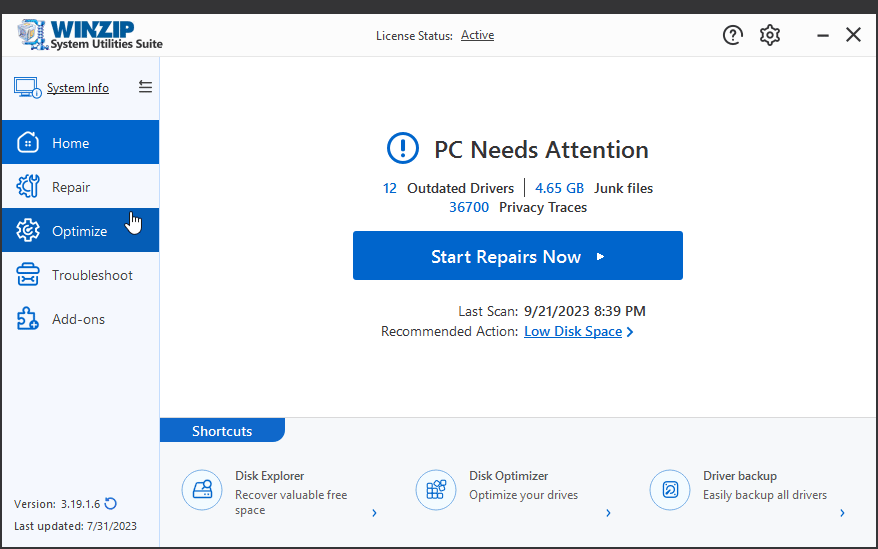878x549 pixels.
Task: Click the Disk Explorer shortcut icon
Action: click(202, 490)
